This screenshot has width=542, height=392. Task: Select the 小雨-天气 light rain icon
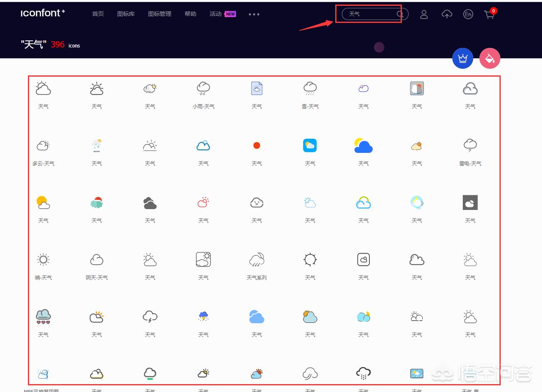pyautogui.click(x=203, y=88)
